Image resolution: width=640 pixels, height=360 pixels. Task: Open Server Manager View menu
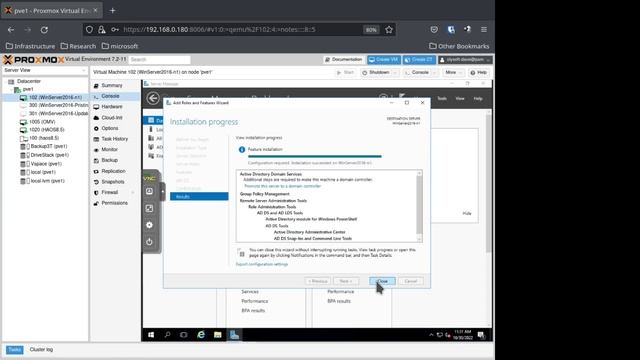(x=460, y=98)
